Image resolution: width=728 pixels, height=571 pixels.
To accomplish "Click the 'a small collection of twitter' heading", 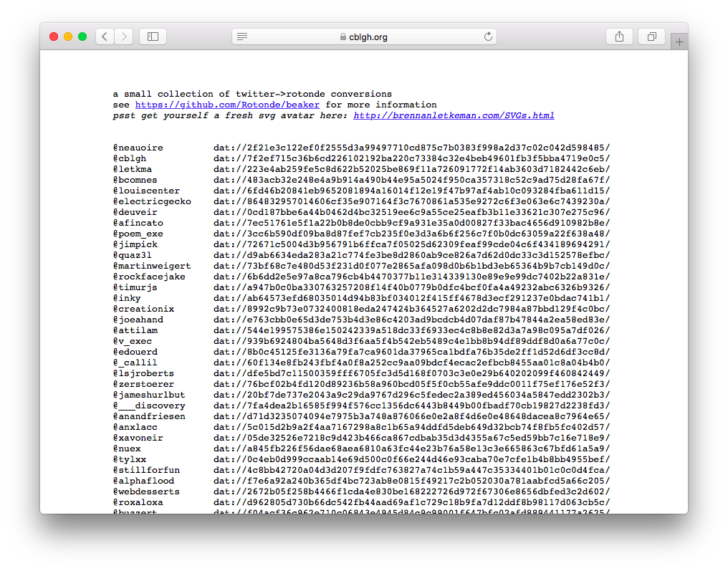I will pyautogui.click(x=252, y=95).
